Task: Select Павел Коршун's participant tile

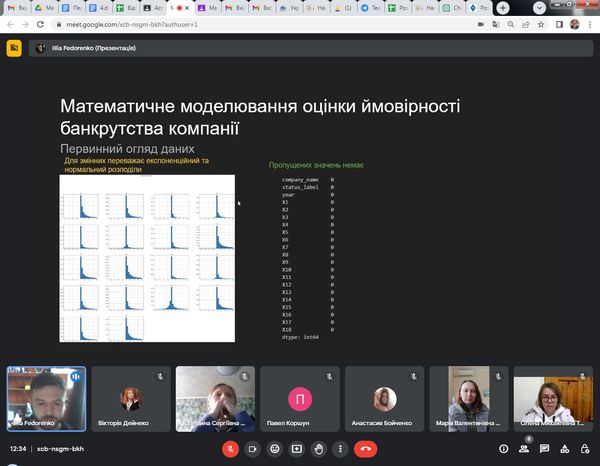Action: (299, 399)
